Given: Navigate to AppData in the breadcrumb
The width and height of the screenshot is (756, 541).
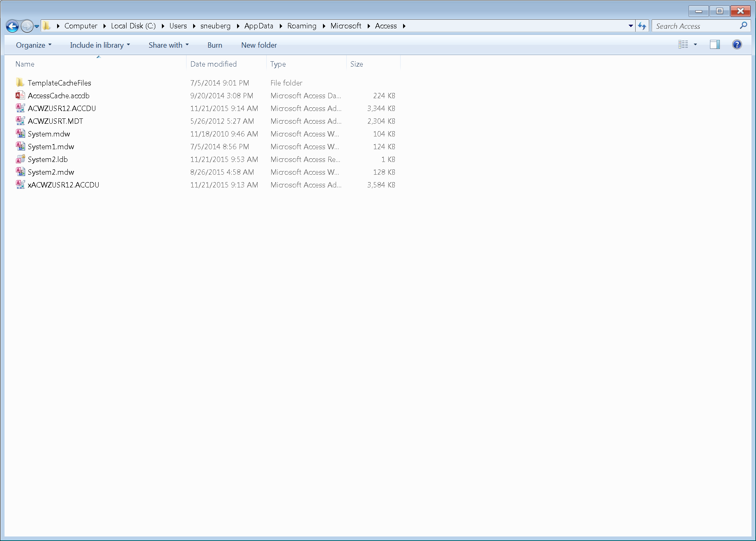Looking at the screenshot, I should (x=259, y=26).
